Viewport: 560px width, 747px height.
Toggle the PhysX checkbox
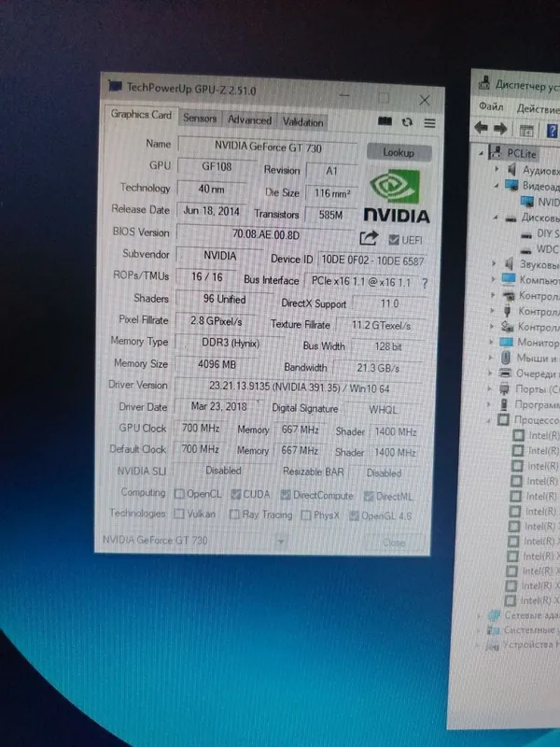(x=306, y=515)
